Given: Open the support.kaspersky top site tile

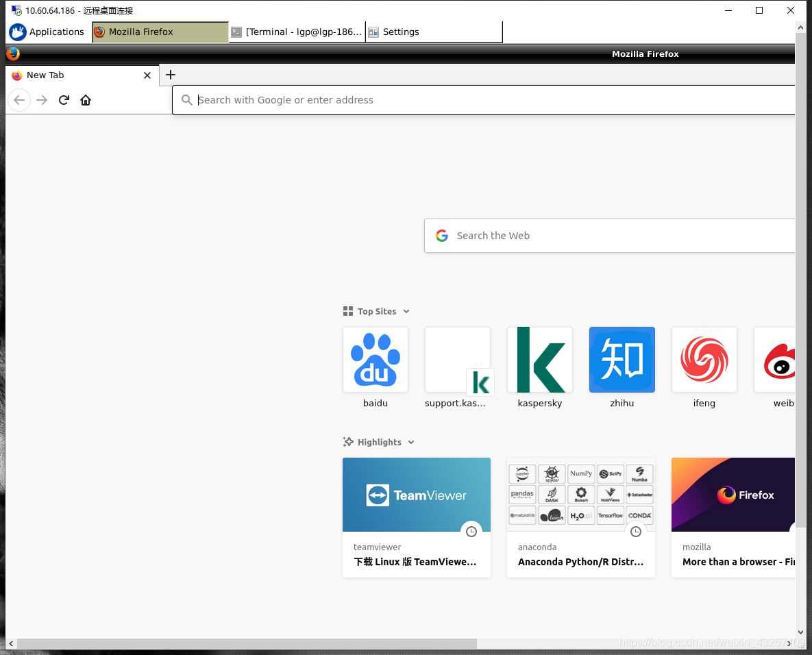Looking at the screenshot, I should click(x=457, y=360).
